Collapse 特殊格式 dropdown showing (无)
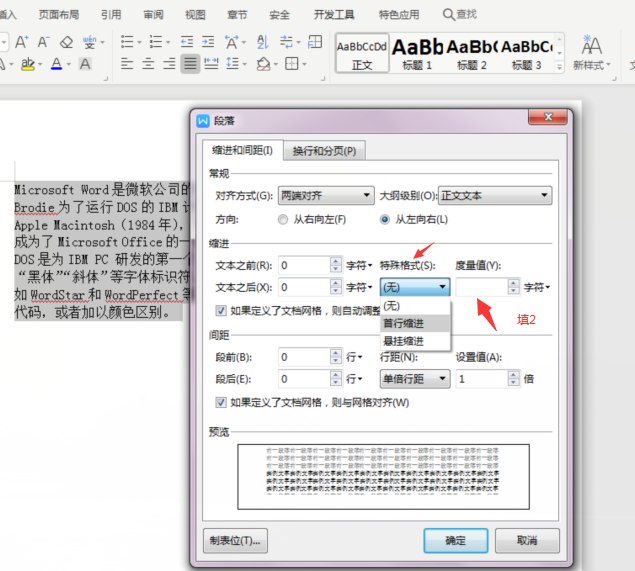This screenshot has width=635, height=571. 415,287
